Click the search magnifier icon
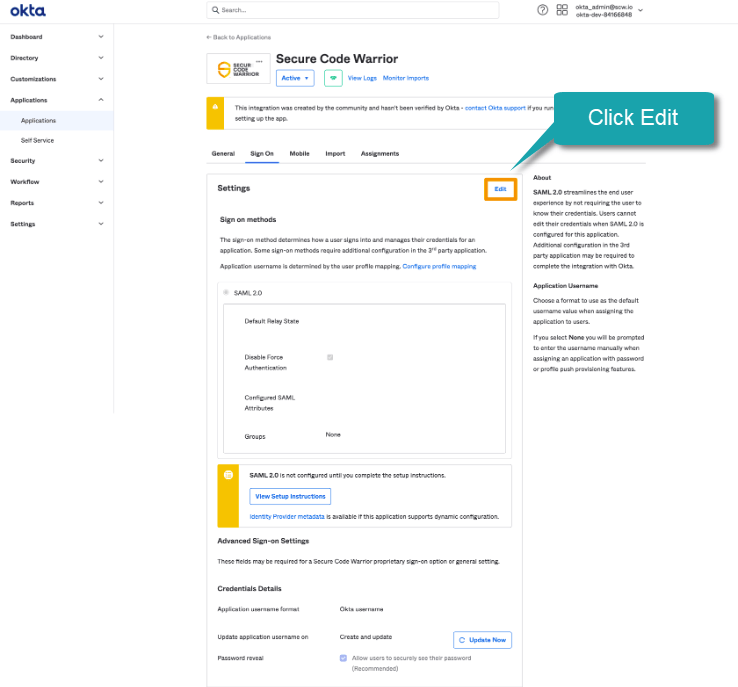Viewport: 738px width, 687px height. [215, 10]
